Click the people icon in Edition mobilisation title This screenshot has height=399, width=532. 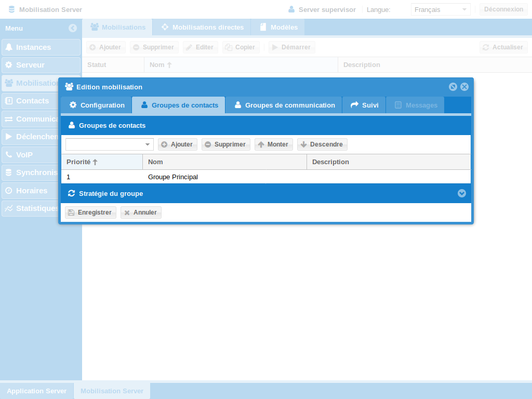pyautogui.click(x=69, y=87)
